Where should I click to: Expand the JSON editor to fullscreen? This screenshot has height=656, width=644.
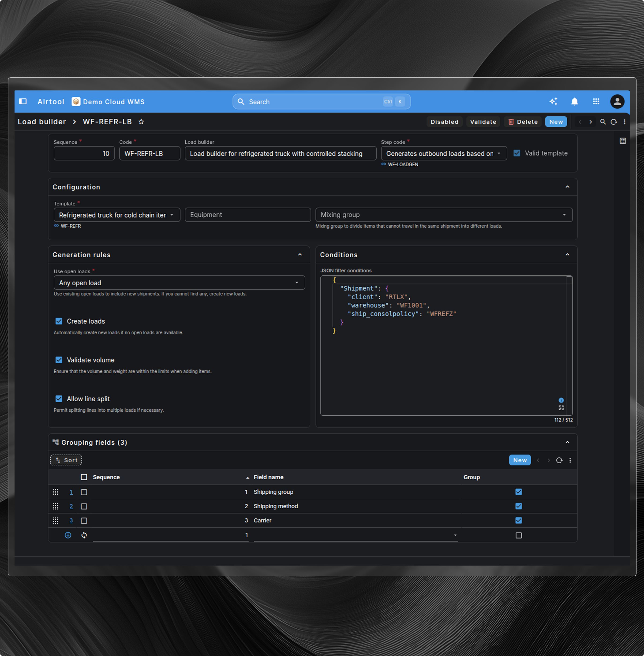(561, 408)
